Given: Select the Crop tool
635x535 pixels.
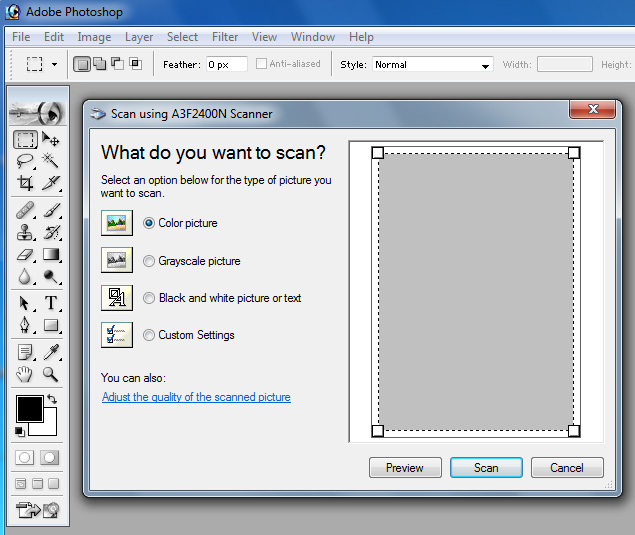Looking at the screenshot, I should [25, 183].
